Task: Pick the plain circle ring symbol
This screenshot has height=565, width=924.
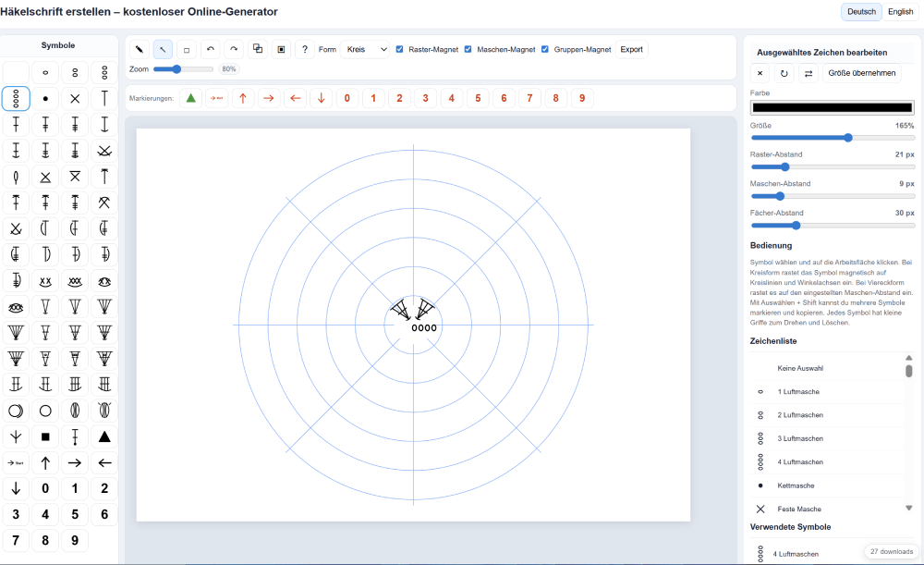Action: 45,411
